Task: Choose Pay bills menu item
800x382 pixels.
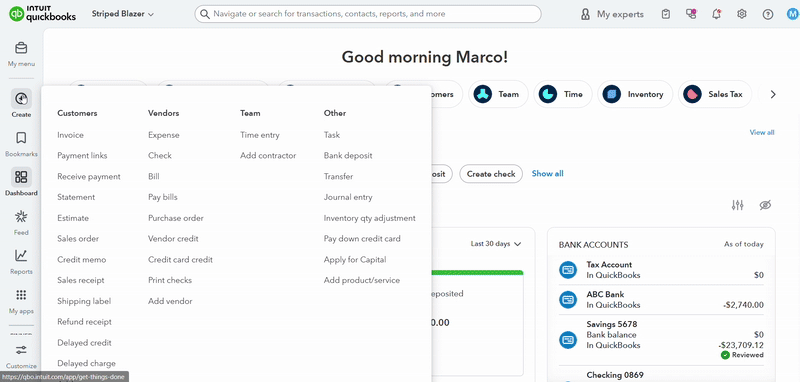Action: click(x=163, y=197)
